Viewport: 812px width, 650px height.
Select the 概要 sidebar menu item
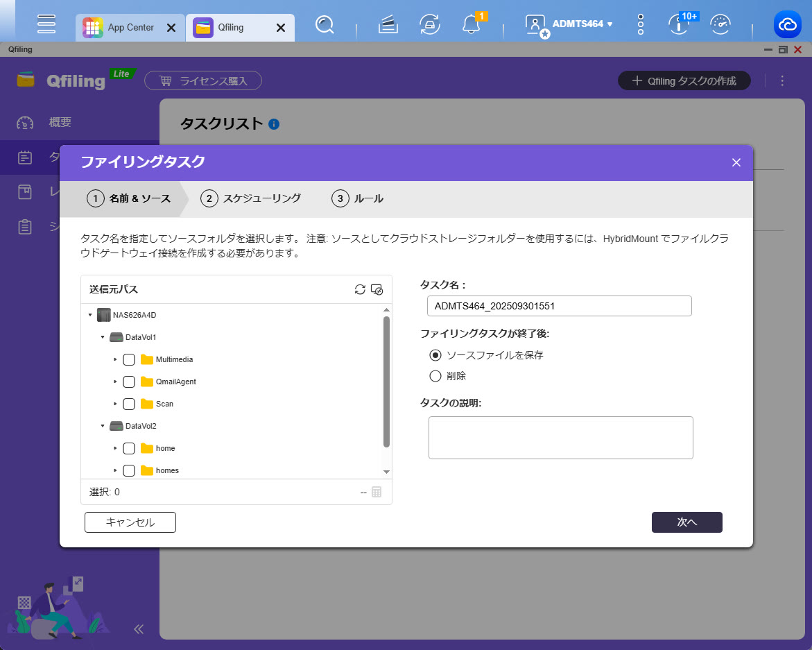tap(60, 122)
